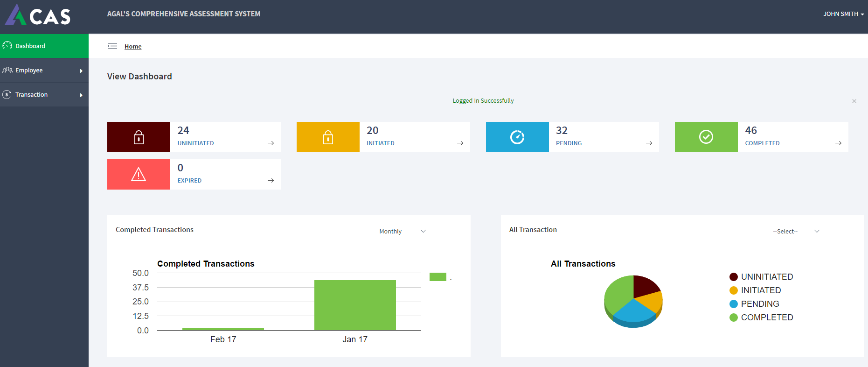Click the arrow on the Uninitiated card
868x367 pixels.
[x=271, y=143]
